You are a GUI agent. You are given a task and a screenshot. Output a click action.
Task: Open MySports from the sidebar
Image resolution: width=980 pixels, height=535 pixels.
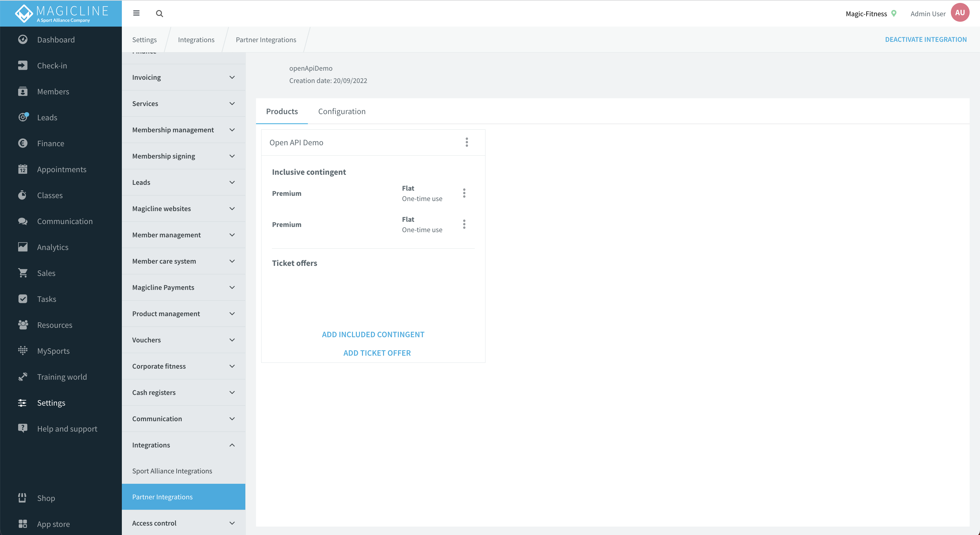[53, 351]
